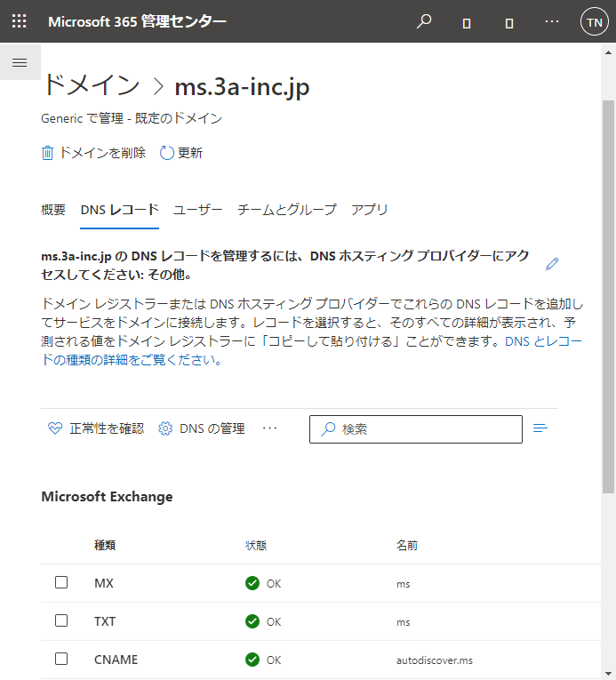Select the DNS レコード tab
Screen dimensions: 616x680
tap(120, 210)
